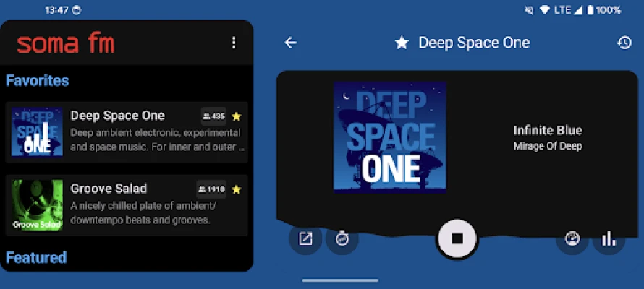Screen dimensions: 644x289
Task: Tap the Deep Space One listener count badge
Action: [x=213, y=116]
